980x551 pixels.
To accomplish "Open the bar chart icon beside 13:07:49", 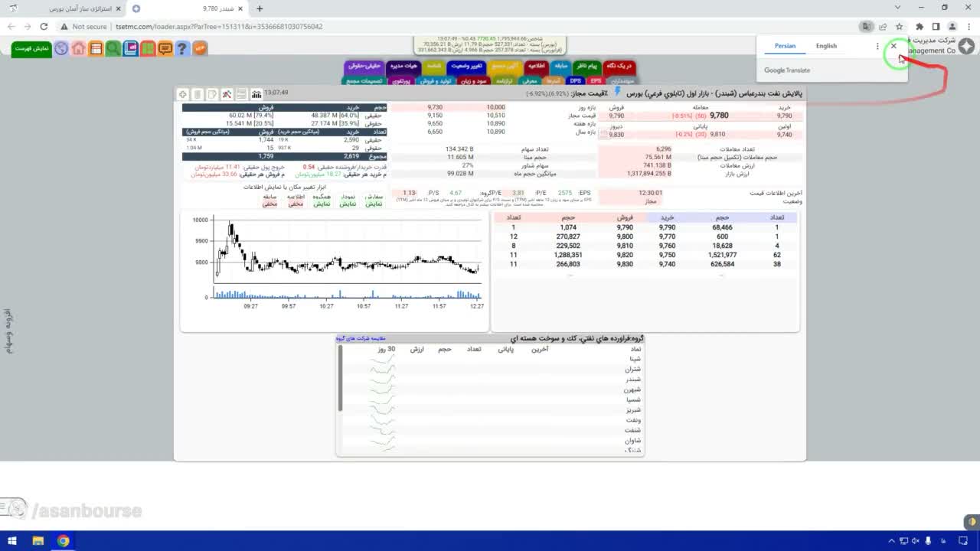I will (256, 93).
